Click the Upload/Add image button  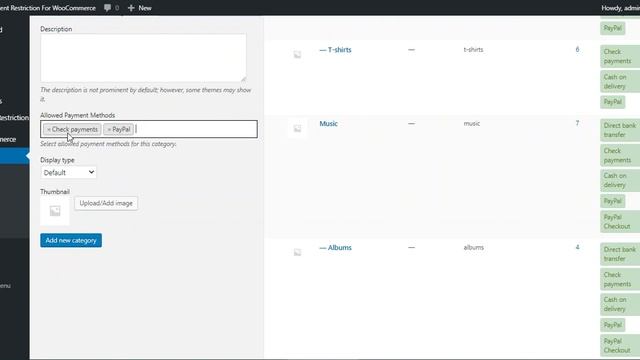coord(106,203)
